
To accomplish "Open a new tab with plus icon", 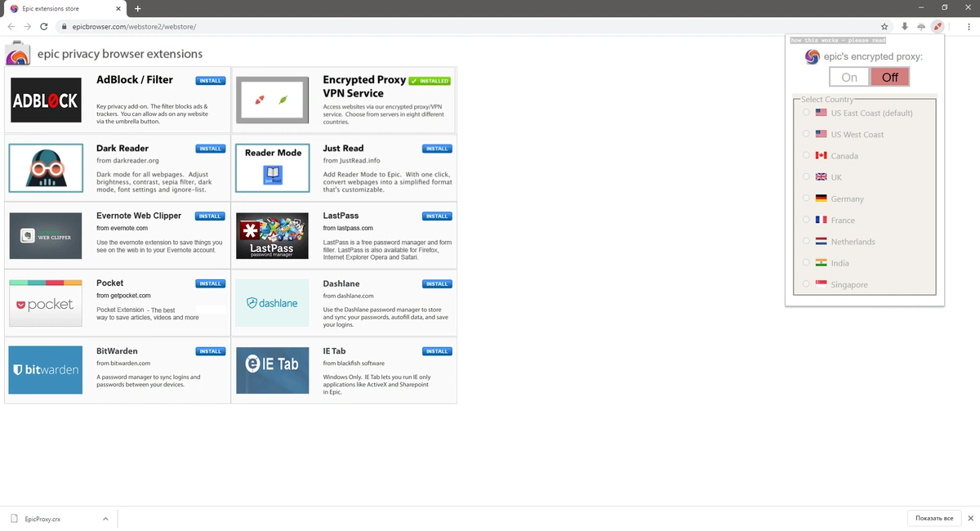I will pos(138,8).
